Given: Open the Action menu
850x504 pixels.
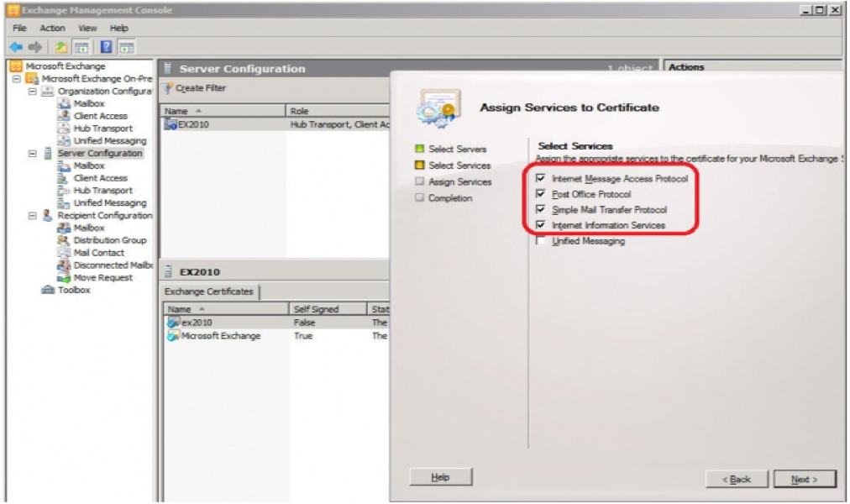Looking at the screenshot, I should tap(52, 29).
